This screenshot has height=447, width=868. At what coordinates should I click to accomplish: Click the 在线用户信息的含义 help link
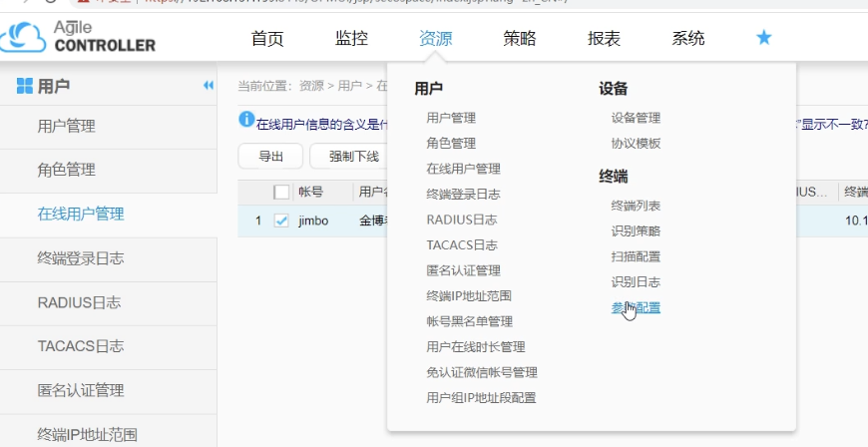coord(321,125)
